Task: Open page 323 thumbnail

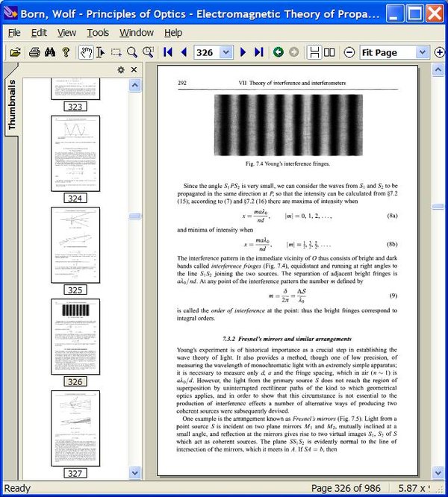Action: (x=75, y=89)
